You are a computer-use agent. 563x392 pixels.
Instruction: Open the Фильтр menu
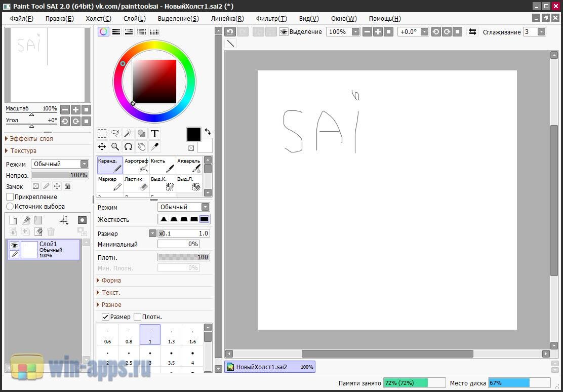pyautogui.click(x=271, y=18)
